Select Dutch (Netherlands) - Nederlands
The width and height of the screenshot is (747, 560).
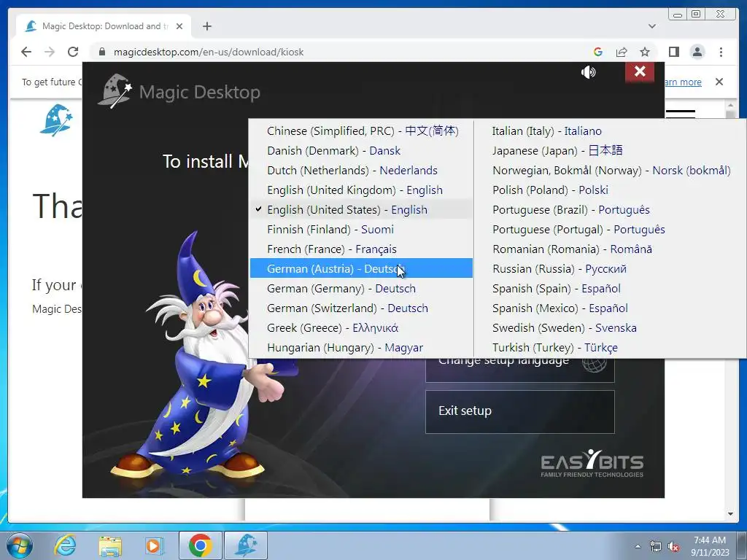point(362,170)
